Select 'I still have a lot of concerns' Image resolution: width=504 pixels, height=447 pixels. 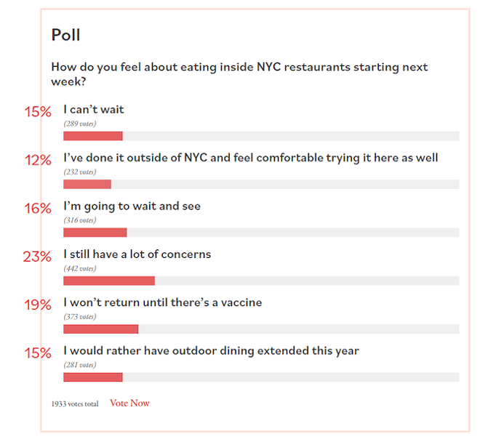tap(137, 254)
